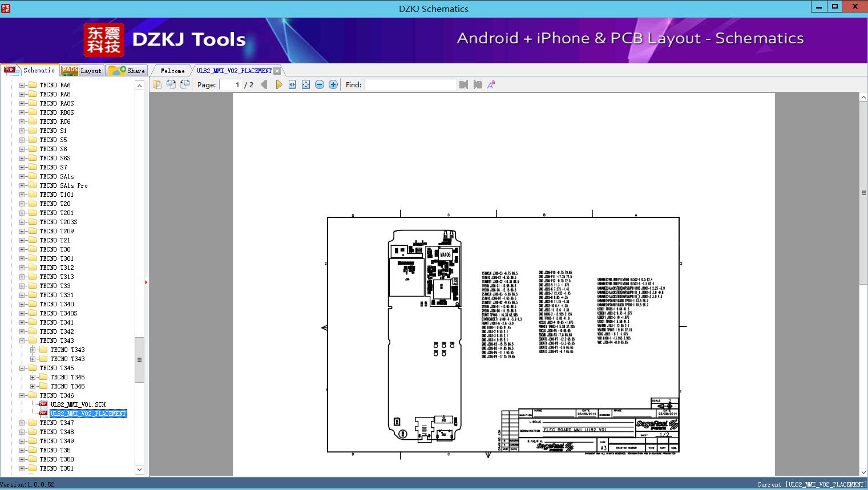Zoom in with the plus icon
This screenshot has height=490, width=868.
(x=333, y=84)
